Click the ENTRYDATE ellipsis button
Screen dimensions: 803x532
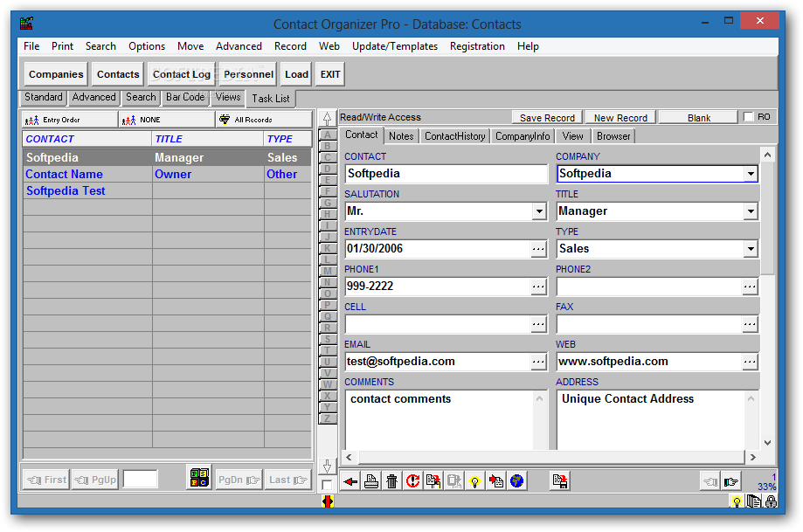tap(538, 249)
